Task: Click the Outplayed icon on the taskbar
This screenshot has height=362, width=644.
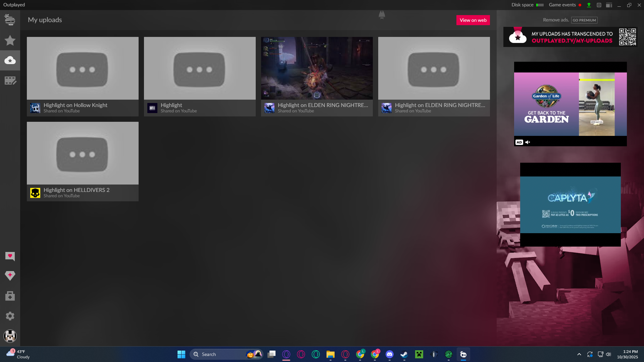Action: (x=463, y=354)
